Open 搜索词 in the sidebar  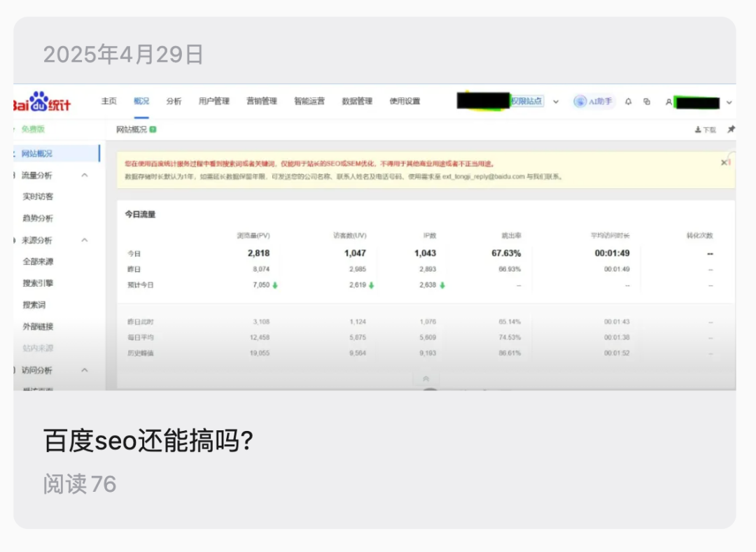pos(34,305)
